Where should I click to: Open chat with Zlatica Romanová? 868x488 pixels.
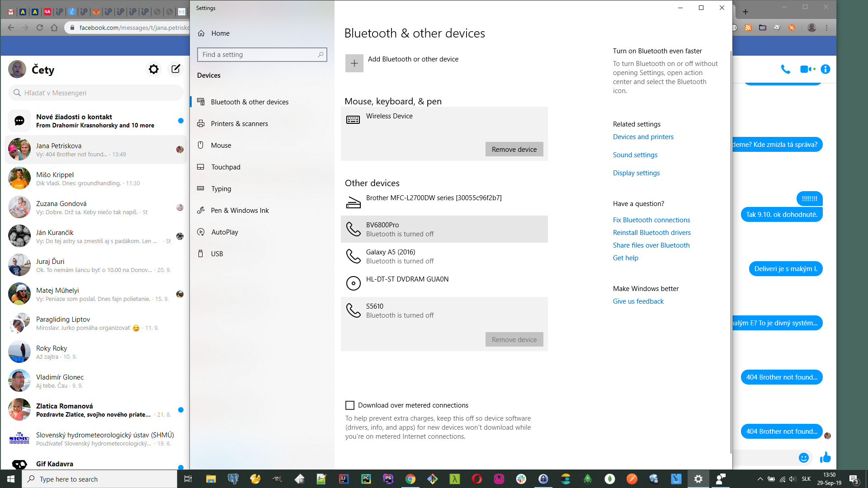tap(96, 410)
